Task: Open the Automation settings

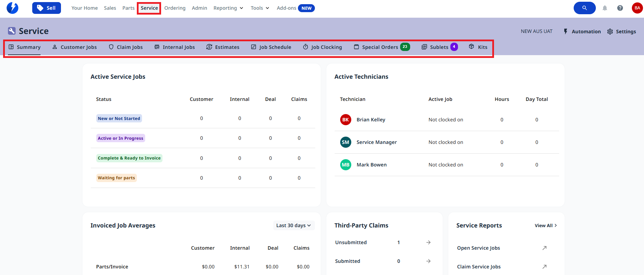Action: pyautogui.click(x=582, y=32)
